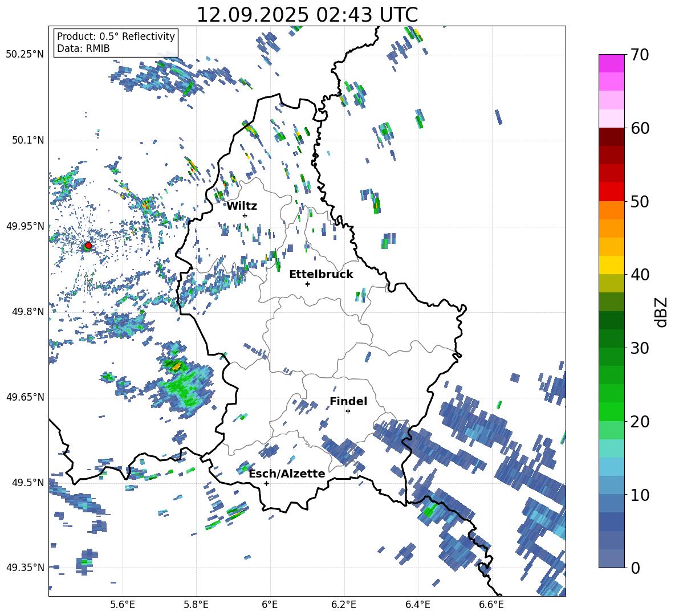Pick the bright red 50 dBZ swatch
The height and width of the screenshot is (616, 675).
click(611, 192)
